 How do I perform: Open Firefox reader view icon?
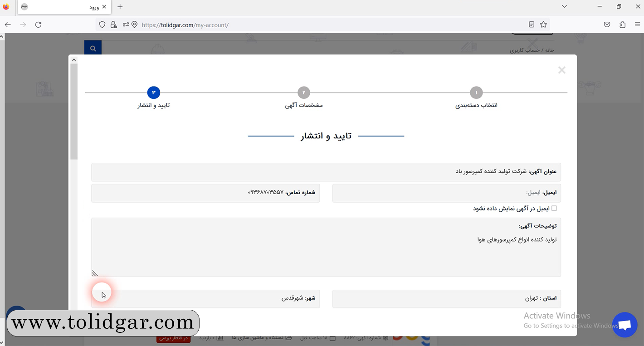click(531, 24)
